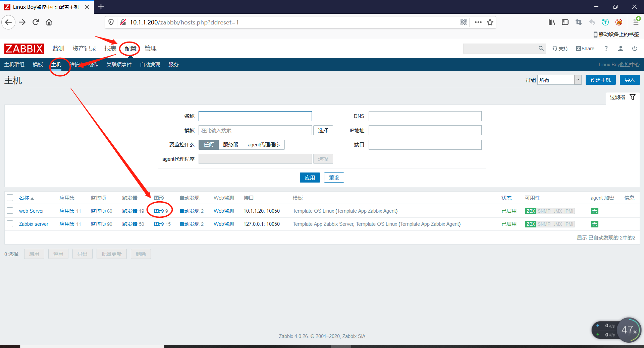Screen dimensions: 644x348
Task: Open 监控项 link for Zabbix server
Action: coord(98,224)
